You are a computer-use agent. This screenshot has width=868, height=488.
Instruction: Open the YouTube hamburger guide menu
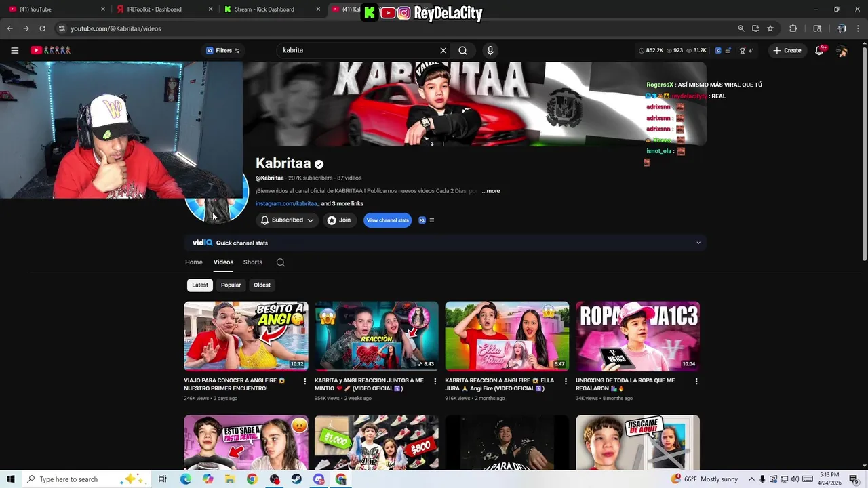(14, 50)
